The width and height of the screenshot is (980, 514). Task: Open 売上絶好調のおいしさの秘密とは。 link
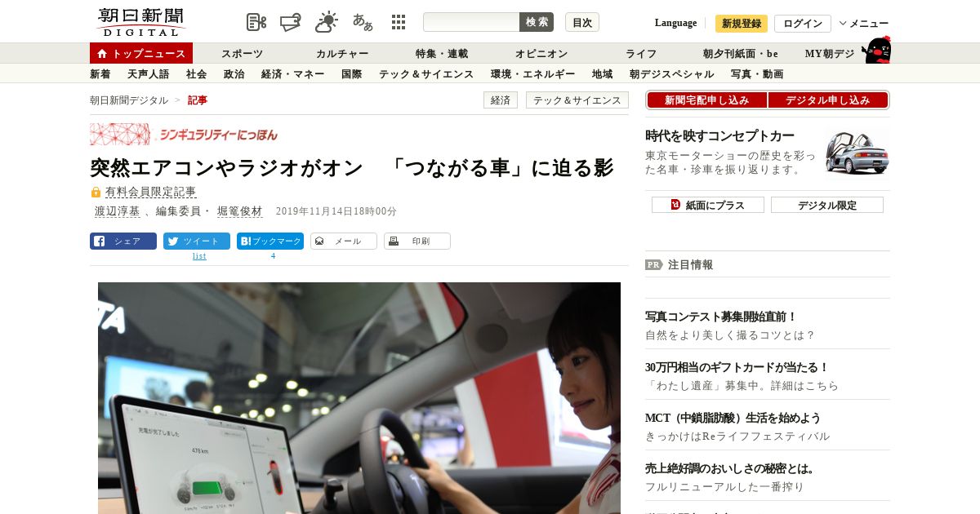point(730,468)
